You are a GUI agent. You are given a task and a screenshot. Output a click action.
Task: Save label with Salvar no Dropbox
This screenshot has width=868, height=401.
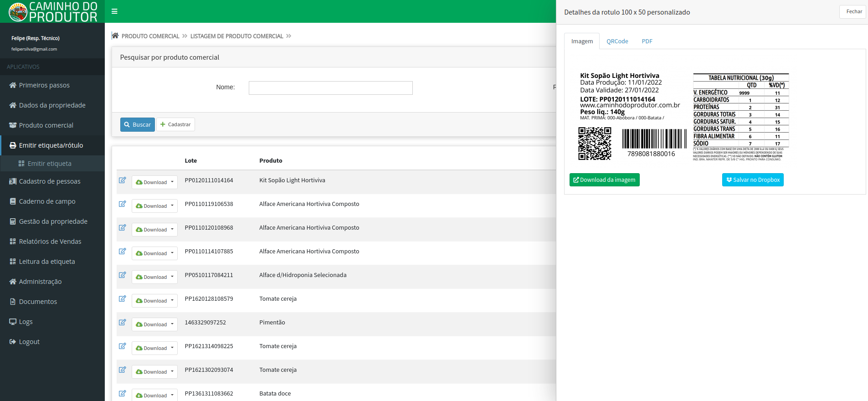click(x=753, y=180)
